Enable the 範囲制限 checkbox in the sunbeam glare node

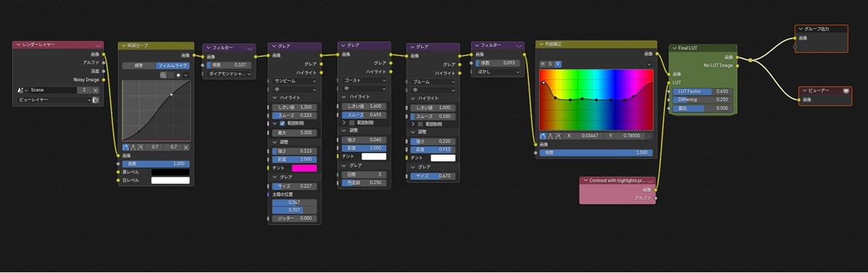[282, 124]
